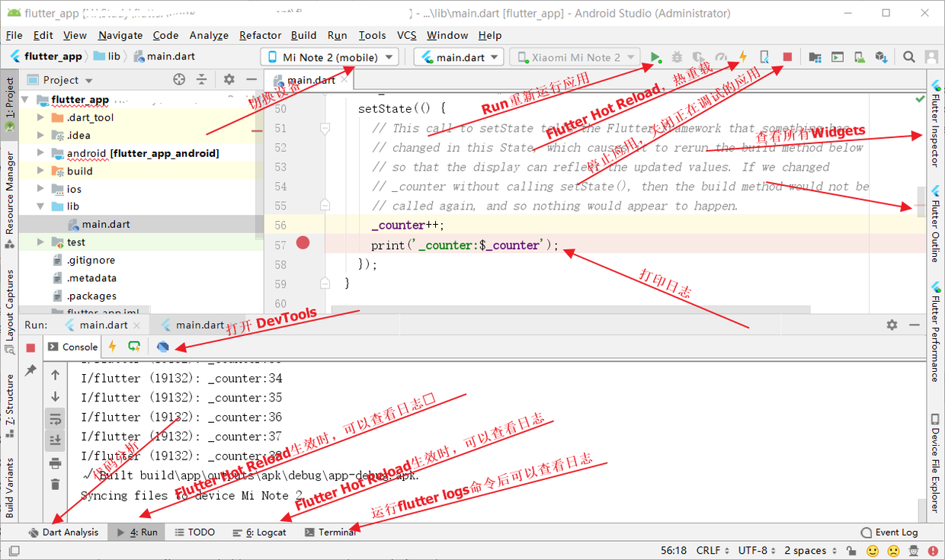Click Attach debugger to Android process icon
Image resolution: width=945 pixels, height=560 pixels.
764,57
